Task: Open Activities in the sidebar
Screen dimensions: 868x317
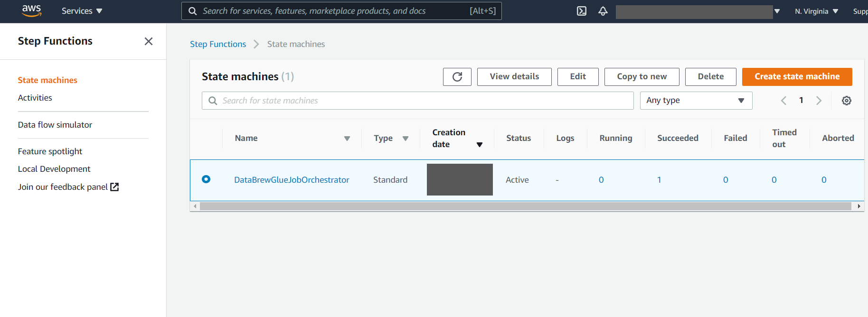Action: (35, 98)
